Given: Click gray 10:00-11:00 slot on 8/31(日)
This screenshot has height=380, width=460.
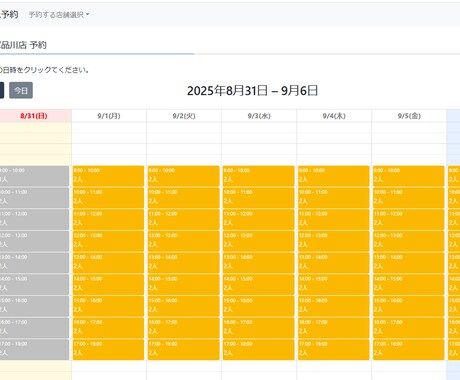Looking at the screenshot, I should [x=34, y=197].
